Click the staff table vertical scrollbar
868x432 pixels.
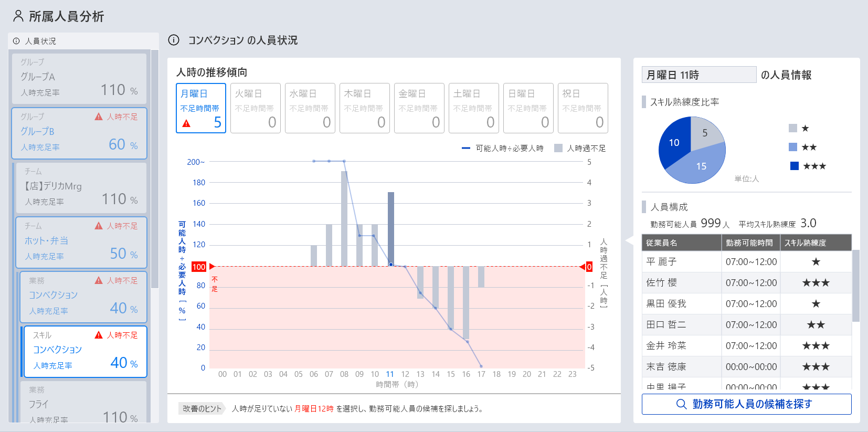(855, 286)
